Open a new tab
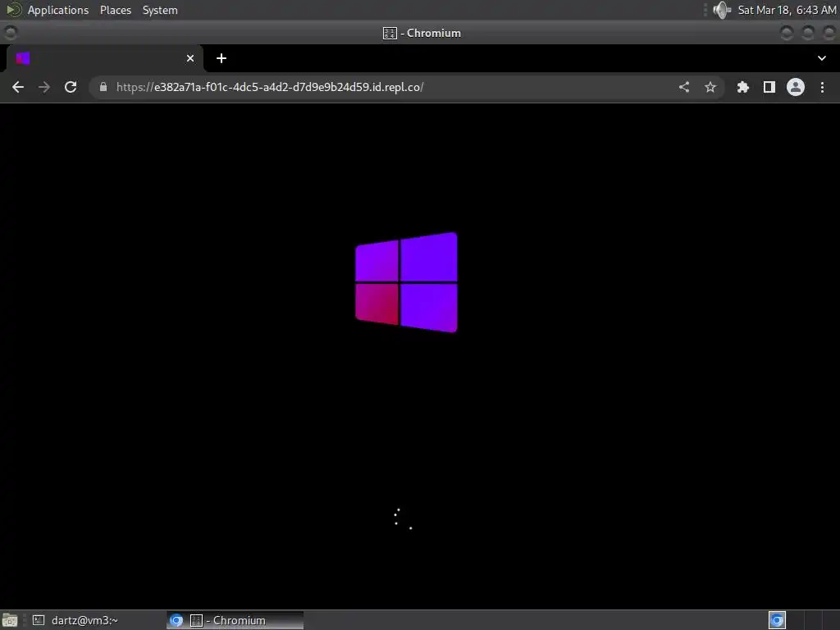Image resolution: width=840 pixels, height=630 pixels. point(221,58)
